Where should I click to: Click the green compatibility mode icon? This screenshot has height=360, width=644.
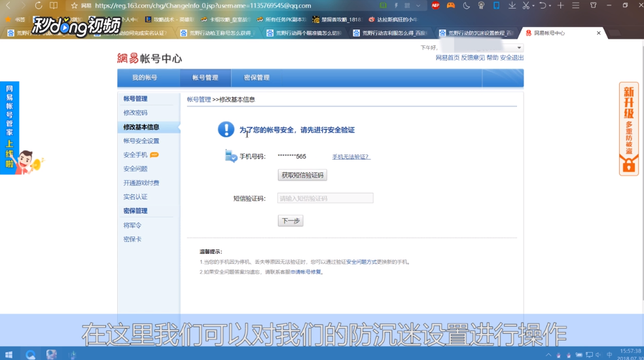[384, 5]
